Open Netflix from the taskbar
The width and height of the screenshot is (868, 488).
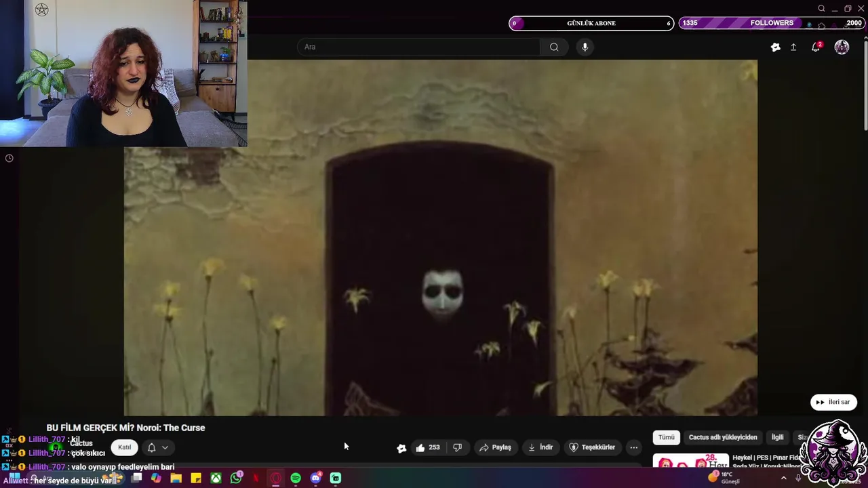[x=256, y=479]
